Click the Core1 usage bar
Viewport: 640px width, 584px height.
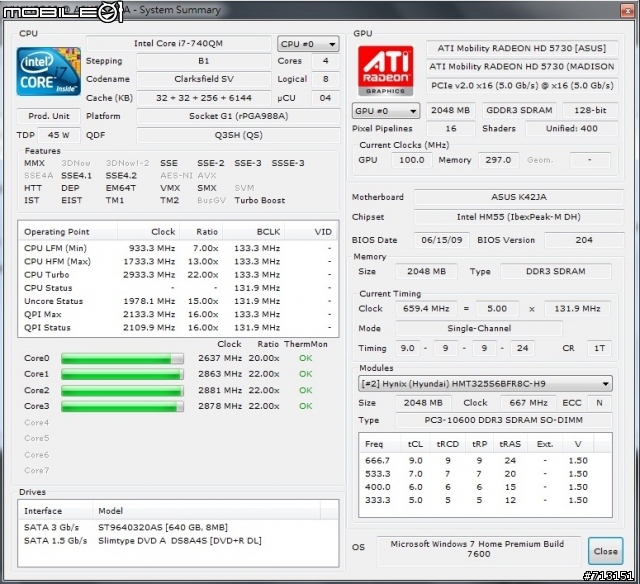(122, 374)
